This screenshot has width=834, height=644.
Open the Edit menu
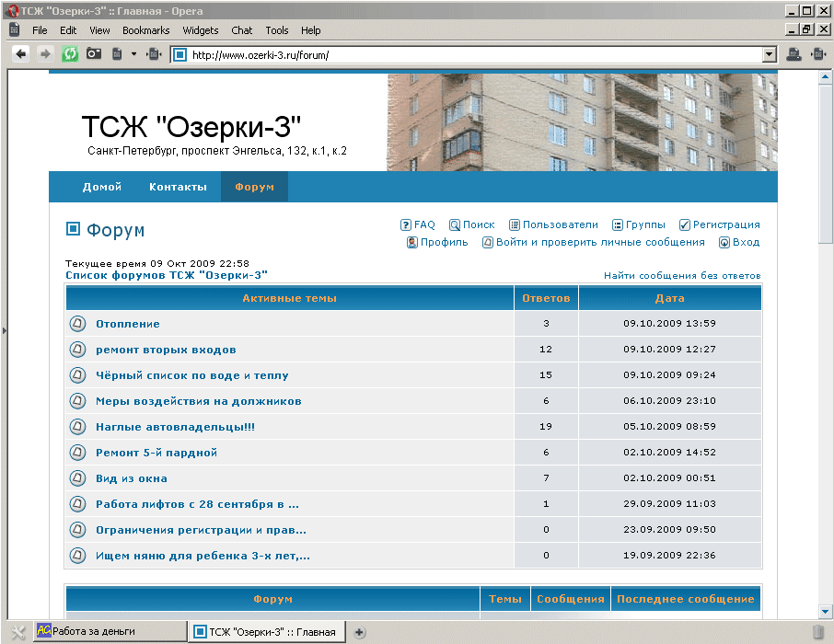[x=68, y=30]
